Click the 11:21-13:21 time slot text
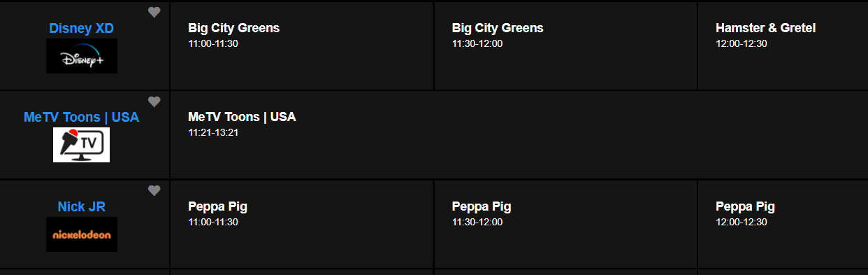This screenshot has height=275, width=868. (213, 132)
